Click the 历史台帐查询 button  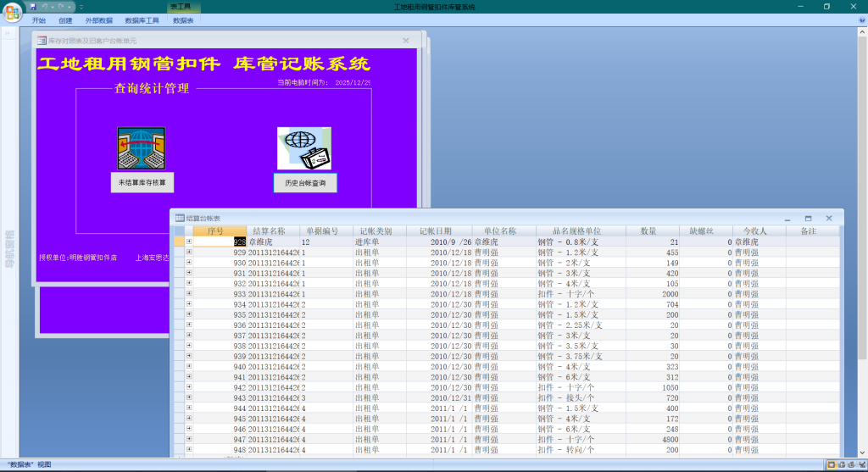coord(304,182)
